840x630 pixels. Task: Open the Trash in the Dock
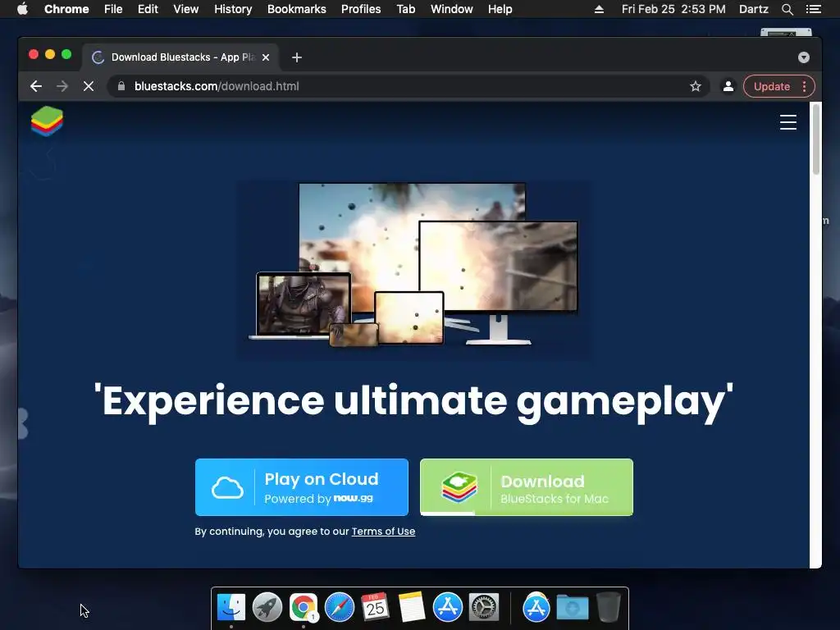point(608,608)
